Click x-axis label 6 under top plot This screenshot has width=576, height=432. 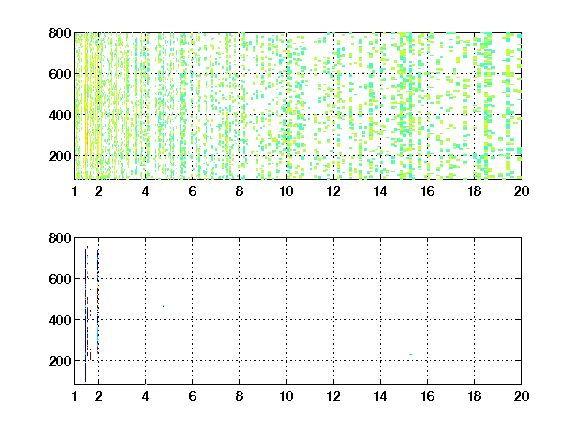[x=192, y=191]
